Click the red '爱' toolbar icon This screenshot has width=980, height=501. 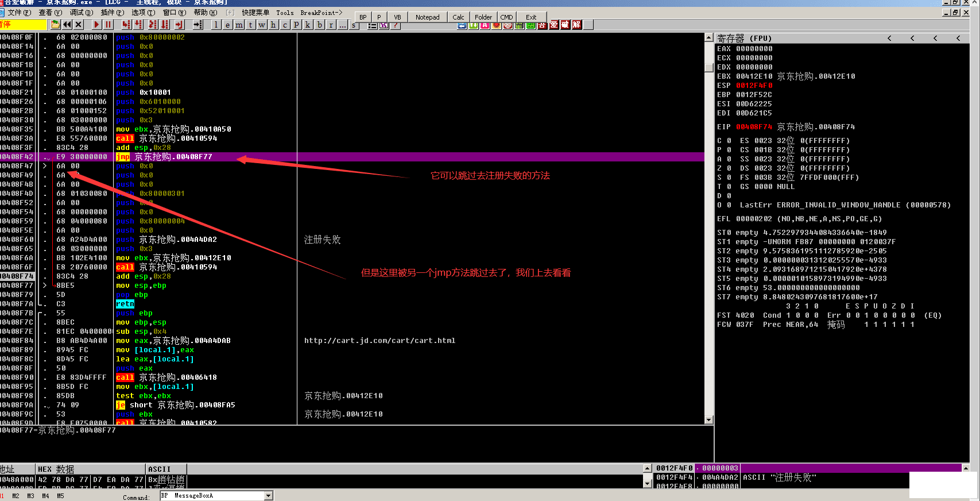[554, 25]
